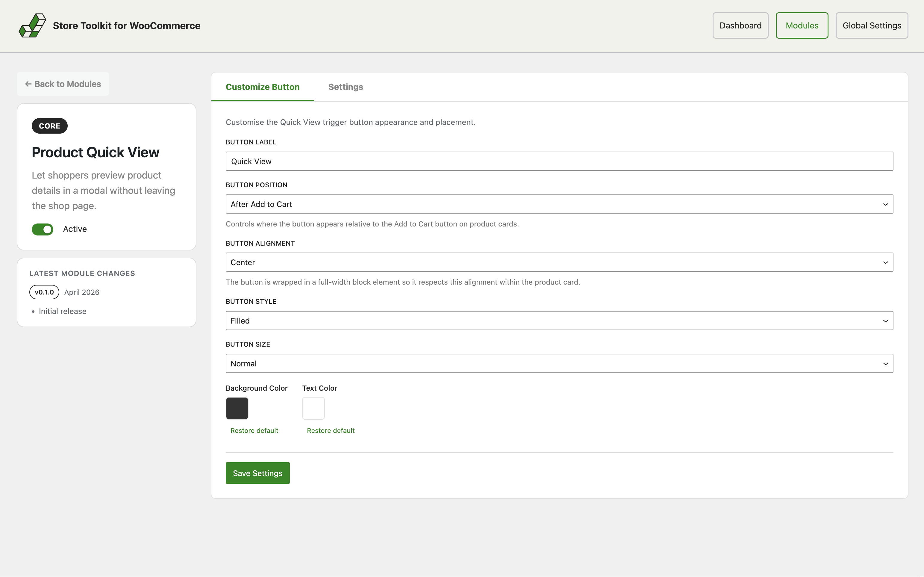Open the Dashboard page
Screen dimensions: 924x577
click(740, 25)
